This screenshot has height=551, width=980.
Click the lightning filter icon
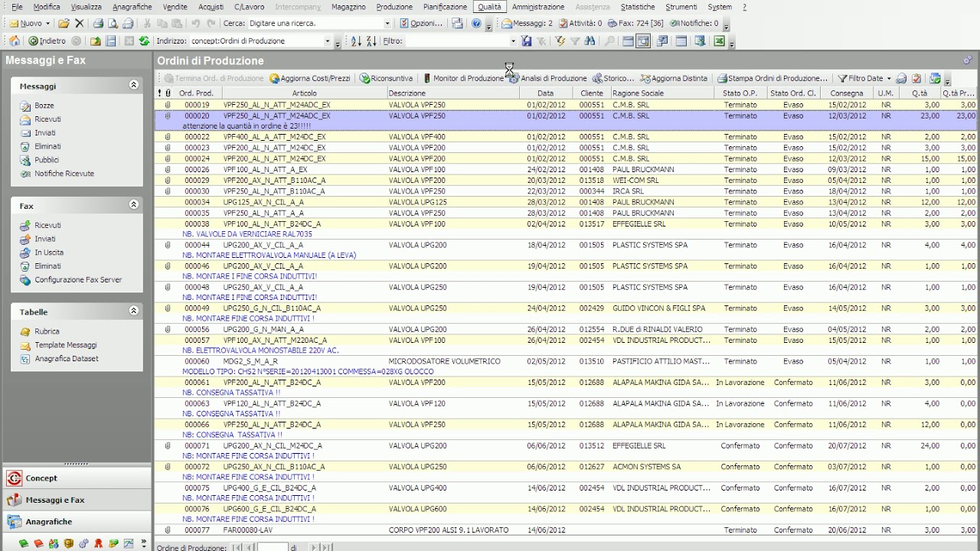[x=560, y=41]
